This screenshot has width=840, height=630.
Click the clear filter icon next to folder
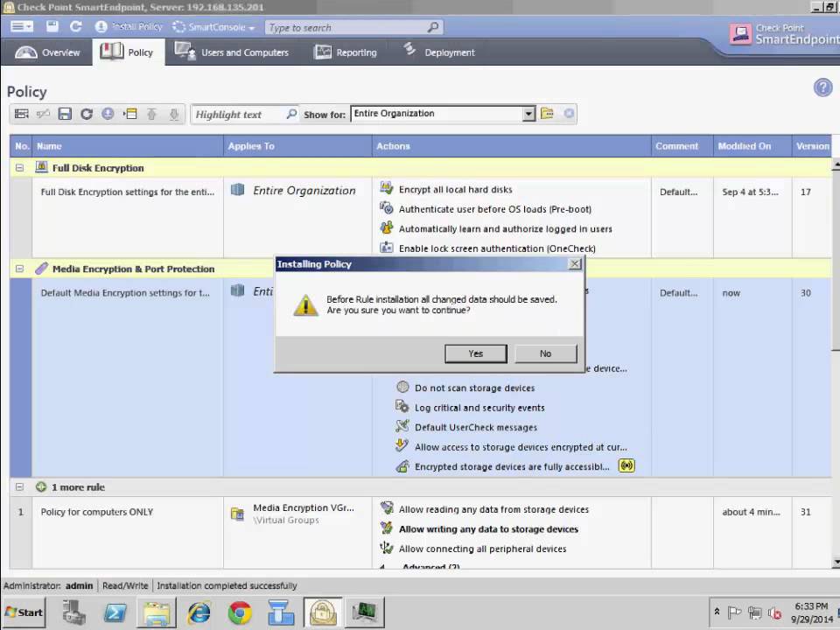coord(569,114)
